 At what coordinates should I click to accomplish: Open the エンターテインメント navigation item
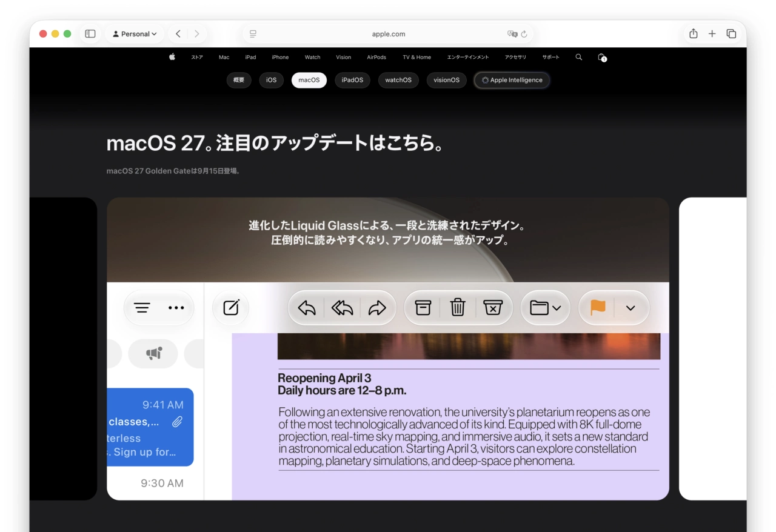468,57
